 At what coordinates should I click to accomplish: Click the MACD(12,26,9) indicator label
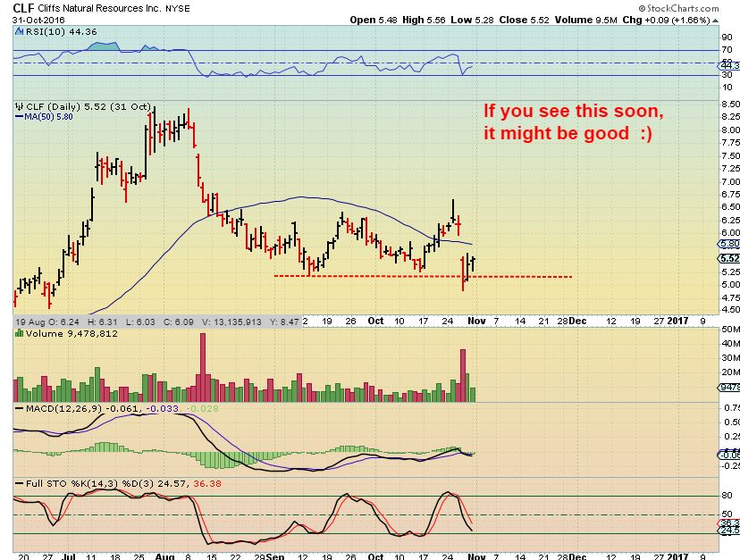pos(64,408)
